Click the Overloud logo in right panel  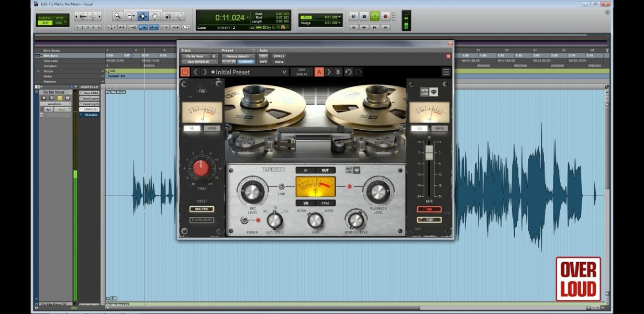coord(429,92)
